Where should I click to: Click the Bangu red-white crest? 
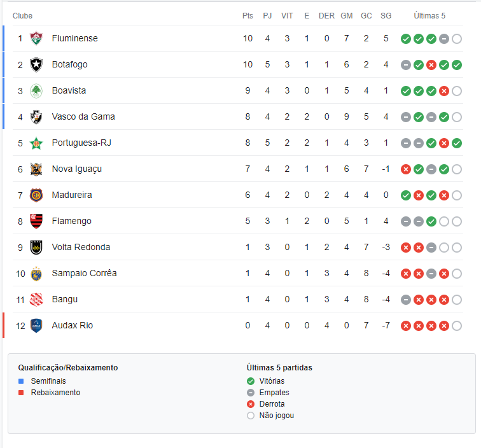point(36,300)
